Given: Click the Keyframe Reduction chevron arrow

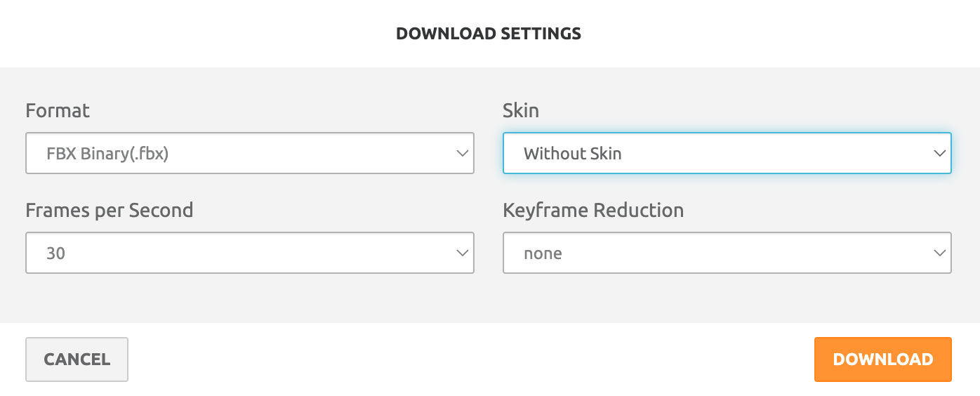Looking at the screenshot, I should [939, 253].
